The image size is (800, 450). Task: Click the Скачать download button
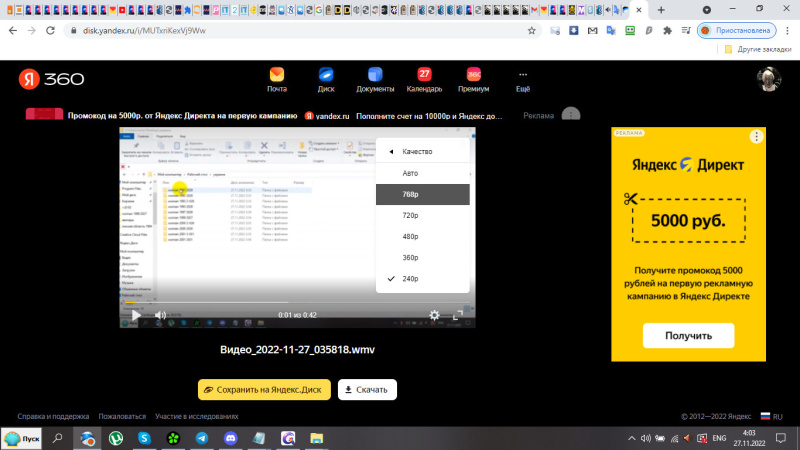(x=368, y=389)
